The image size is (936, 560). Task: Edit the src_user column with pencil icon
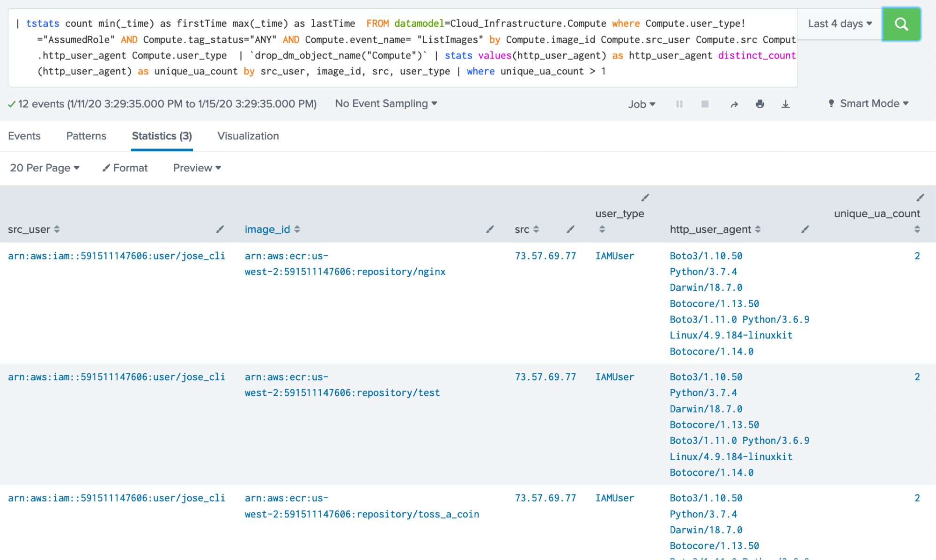point(220,229)
